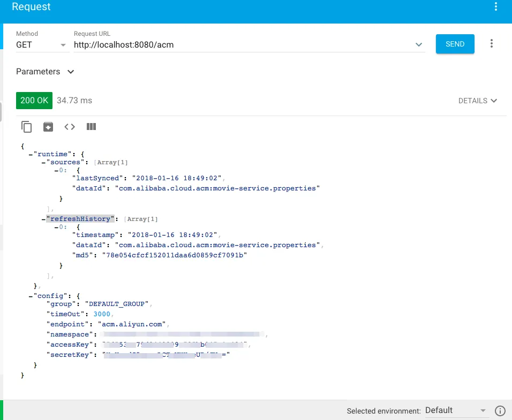Click the 200 OK status badge

(34, 101)
